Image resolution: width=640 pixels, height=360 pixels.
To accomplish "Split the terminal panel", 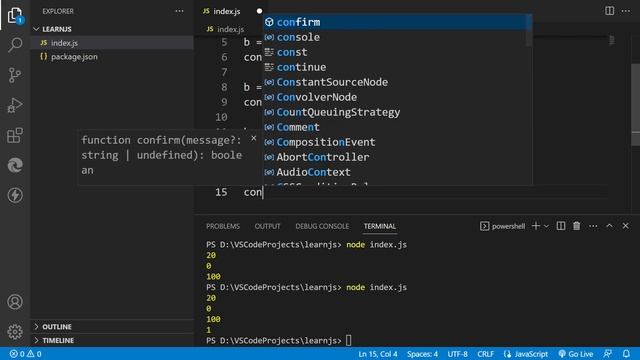I will point(561,226).
